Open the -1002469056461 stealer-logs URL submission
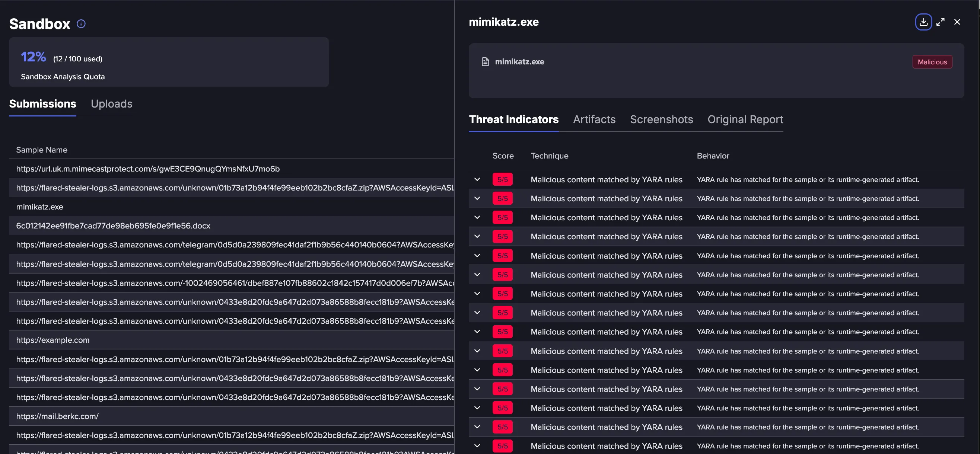Viewport: 980px width, 454px height. click(232, 283)
